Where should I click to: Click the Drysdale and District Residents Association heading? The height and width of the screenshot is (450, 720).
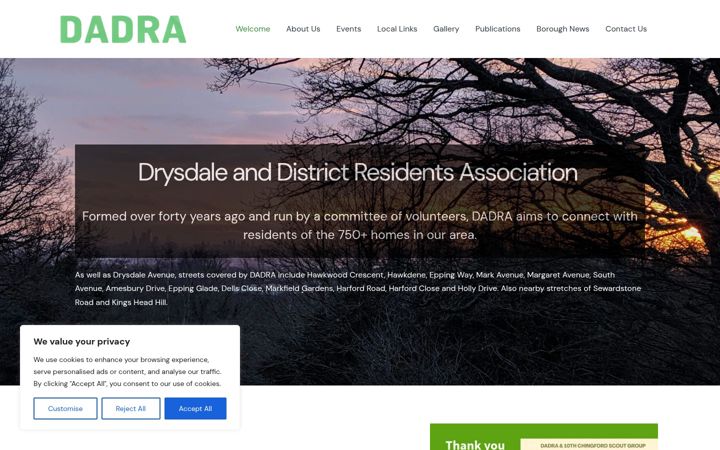358,173
